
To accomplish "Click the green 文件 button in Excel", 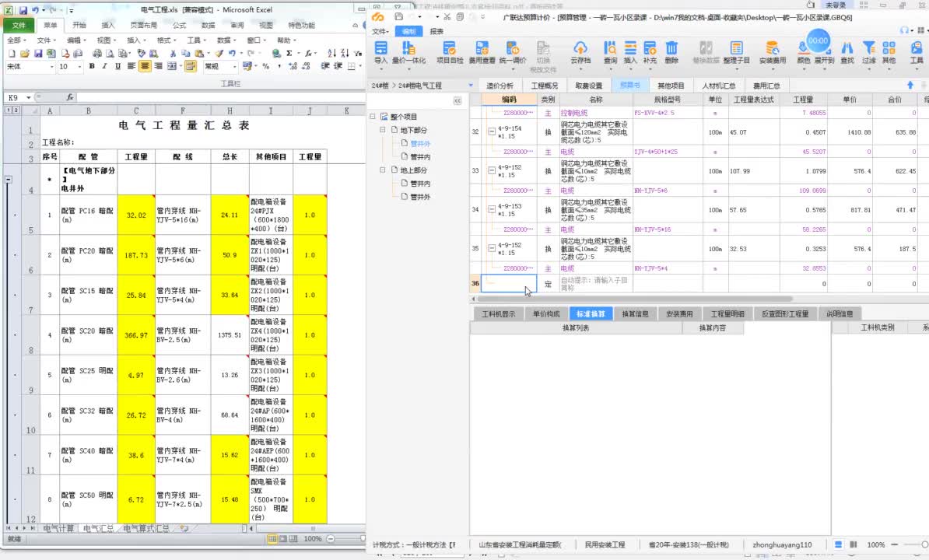I will [19, 26].
